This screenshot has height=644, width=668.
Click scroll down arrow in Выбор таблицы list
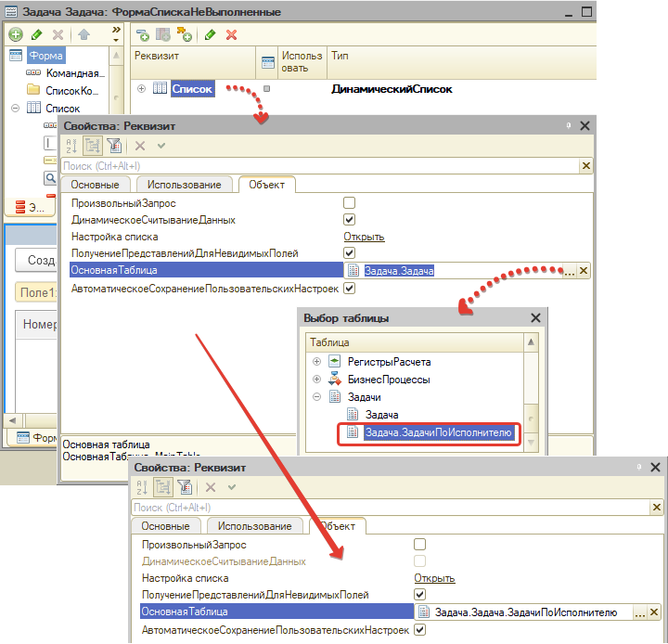coord(531,443)
